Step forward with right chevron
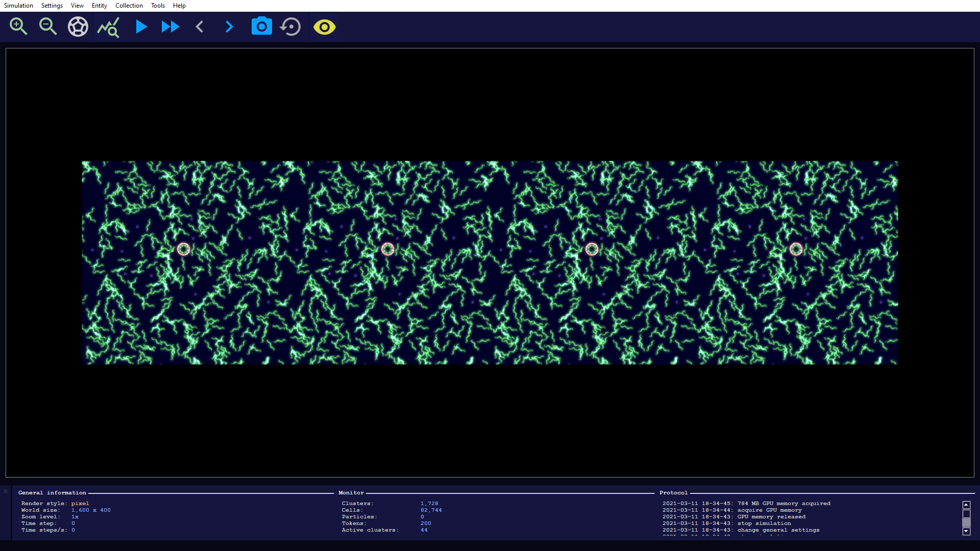 pos(229,27)
